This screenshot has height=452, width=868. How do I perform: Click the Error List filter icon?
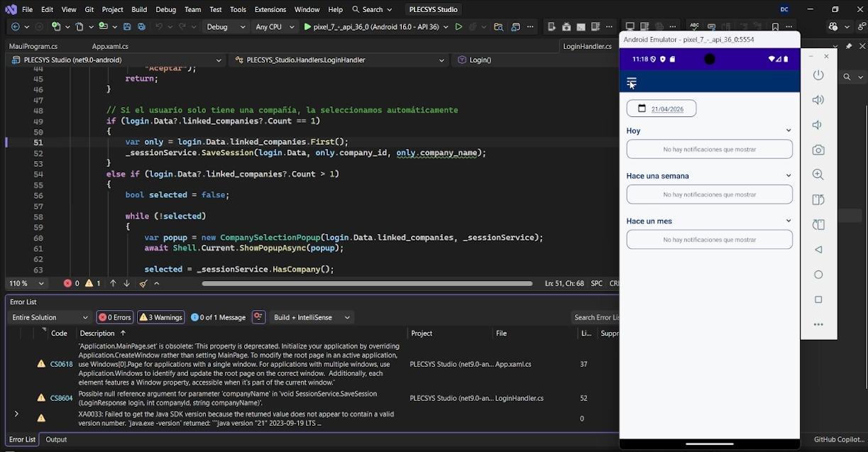(258, 317)
